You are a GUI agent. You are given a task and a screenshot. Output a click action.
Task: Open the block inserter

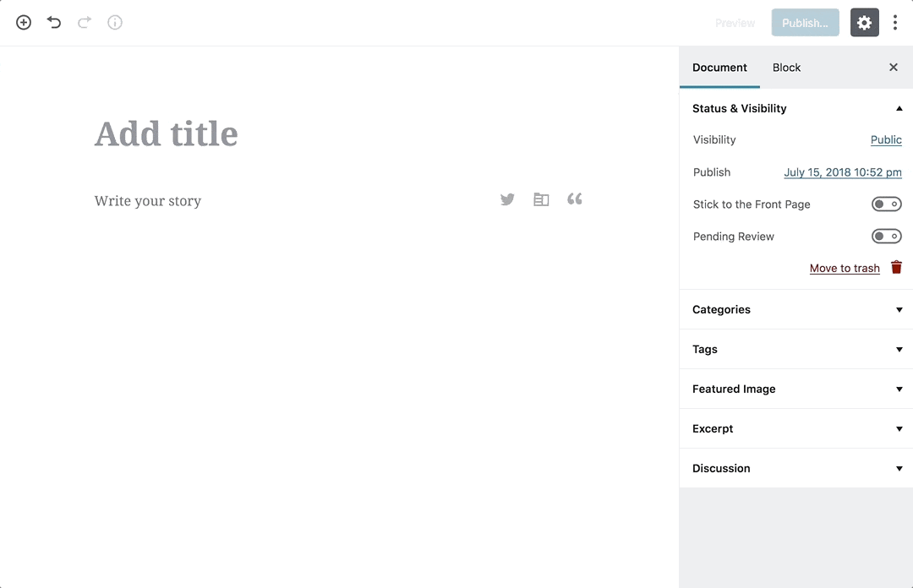(x=23, y=23)
